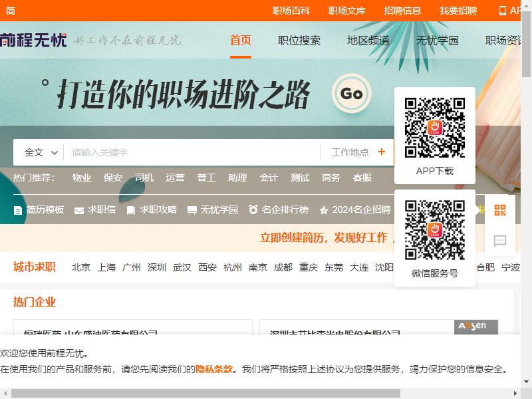Click the document icon beside 简历模板
Screen dimensions: 532x399
[x=18, y=211]
